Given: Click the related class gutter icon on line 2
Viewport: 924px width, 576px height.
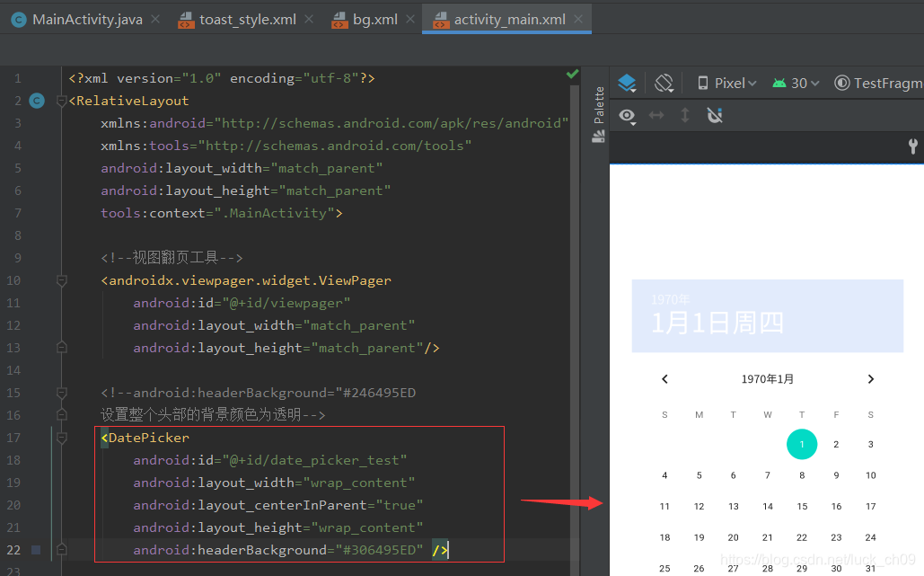Looking at the screenshot, I should tap(37, 101).
